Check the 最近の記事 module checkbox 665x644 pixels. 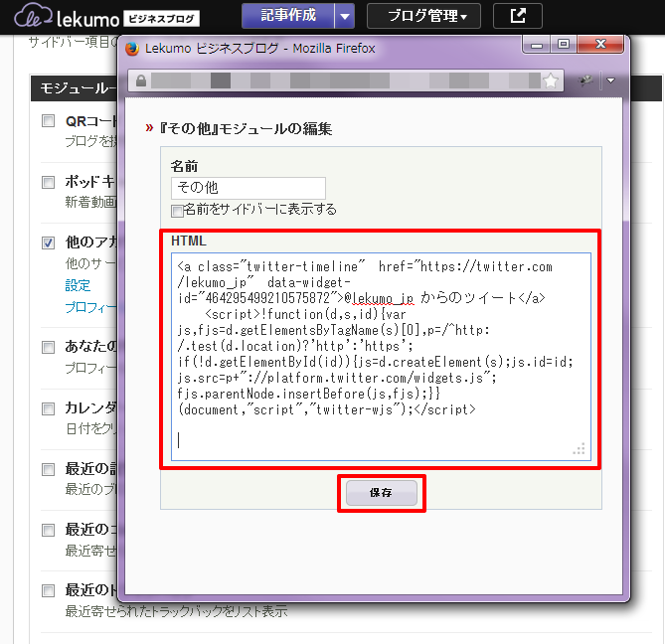coord(48,469)
